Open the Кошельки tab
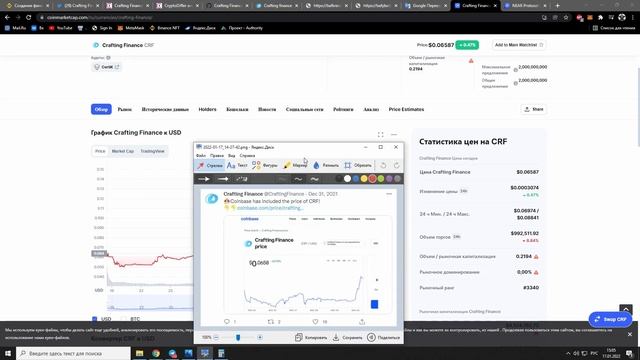Screen dimensions: 640x360 pyautogui.click(x=237, y=109)
